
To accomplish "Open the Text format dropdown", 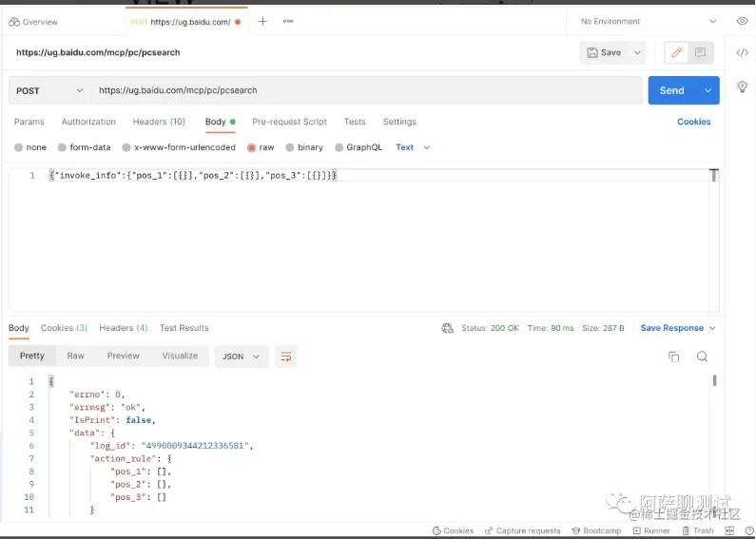I will pos(413,147).
